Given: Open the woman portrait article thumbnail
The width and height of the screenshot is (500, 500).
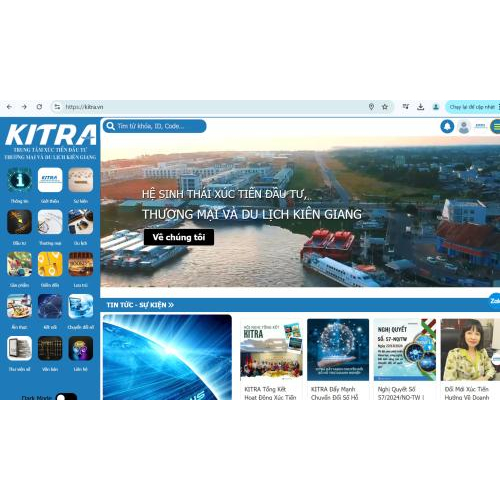Looking at the screenshot, I should pos(470,350).
